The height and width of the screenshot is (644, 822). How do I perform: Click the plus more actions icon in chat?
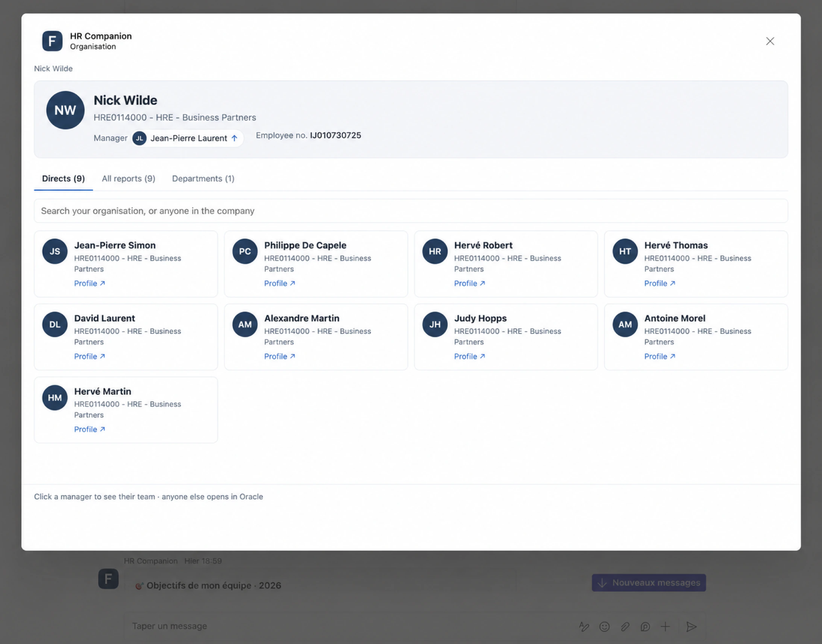tap(666, 627)
